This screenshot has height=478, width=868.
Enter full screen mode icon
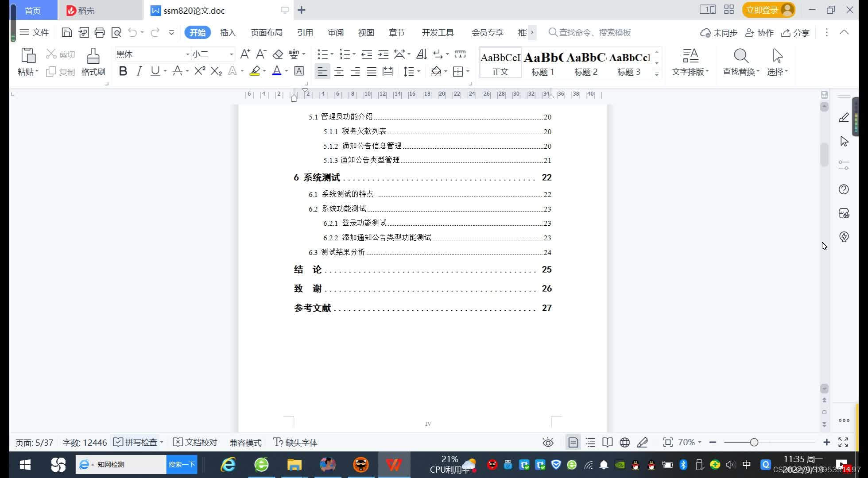pos(843,442)
